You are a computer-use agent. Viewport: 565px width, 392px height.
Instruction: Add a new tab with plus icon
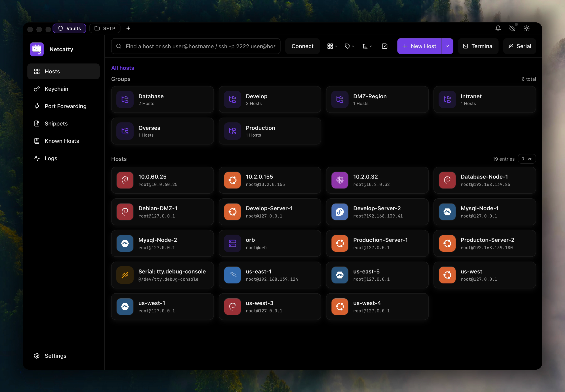click(128, 28)
